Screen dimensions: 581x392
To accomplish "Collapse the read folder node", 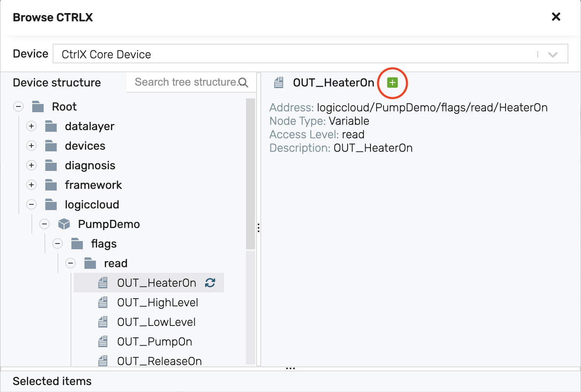I will click(71, 263).
